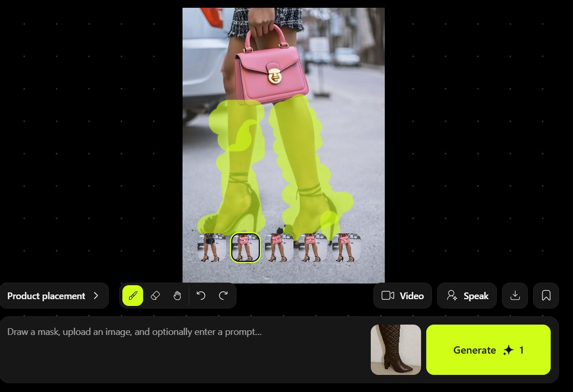
Task: Undo the last mask stroke
Action: (x=201, y=296)
